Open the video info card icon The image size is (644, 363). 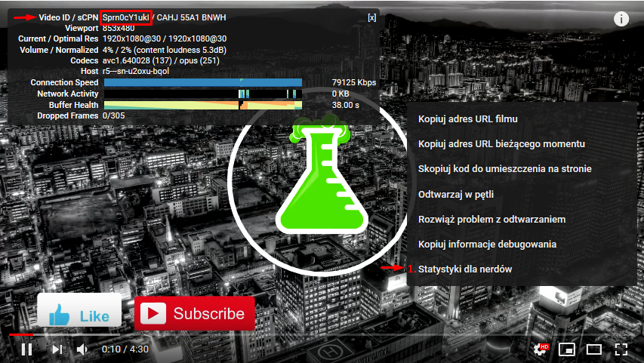pyautogui.click(x=621, y=19)
